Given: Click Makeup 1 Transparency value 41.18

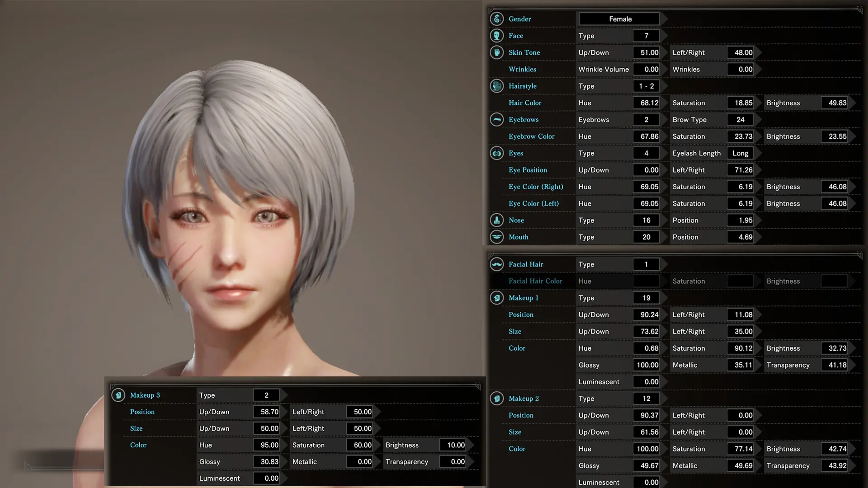Looking at the screenshot, I should [x=834, y=365].
